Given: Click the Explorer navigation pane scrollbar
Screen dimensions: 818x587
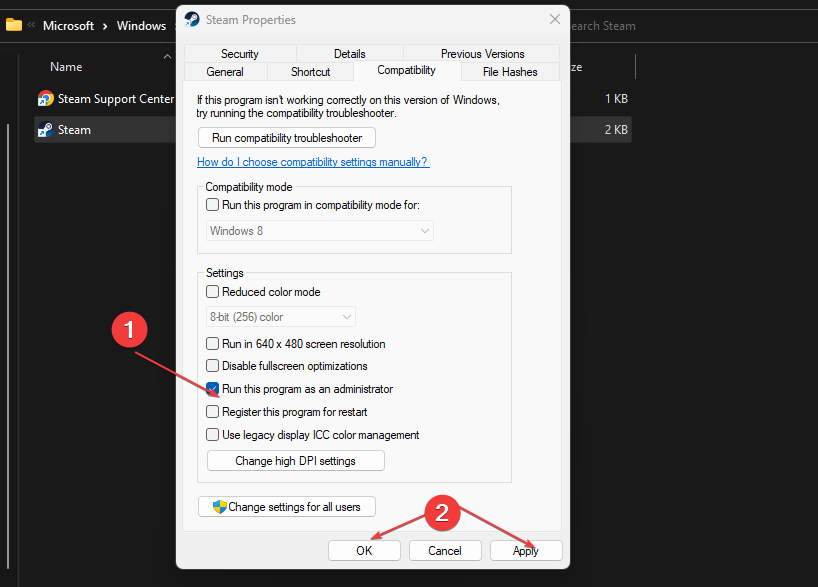Looking at the screenshot, I should tap(8, 347).
